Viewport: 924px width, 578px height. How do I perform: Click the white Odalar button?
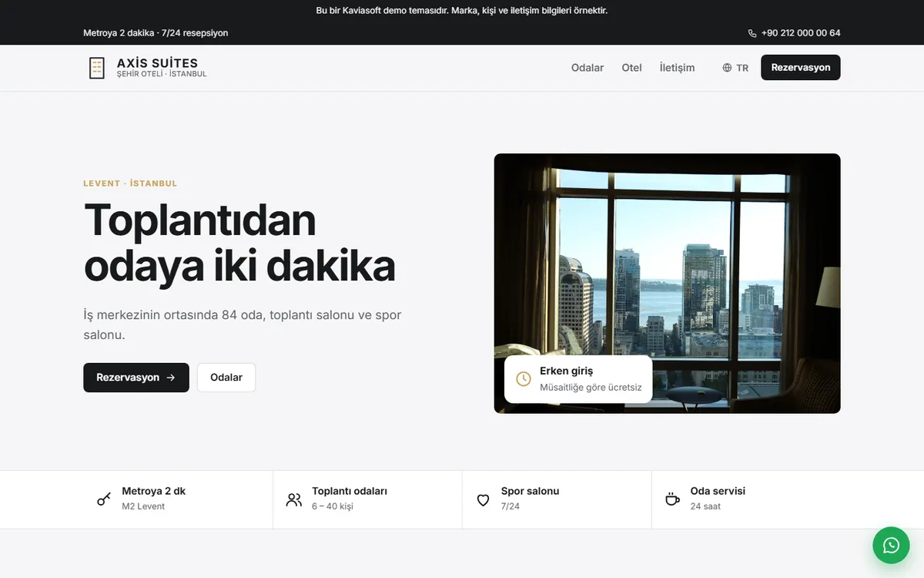[x=226, y=378]
